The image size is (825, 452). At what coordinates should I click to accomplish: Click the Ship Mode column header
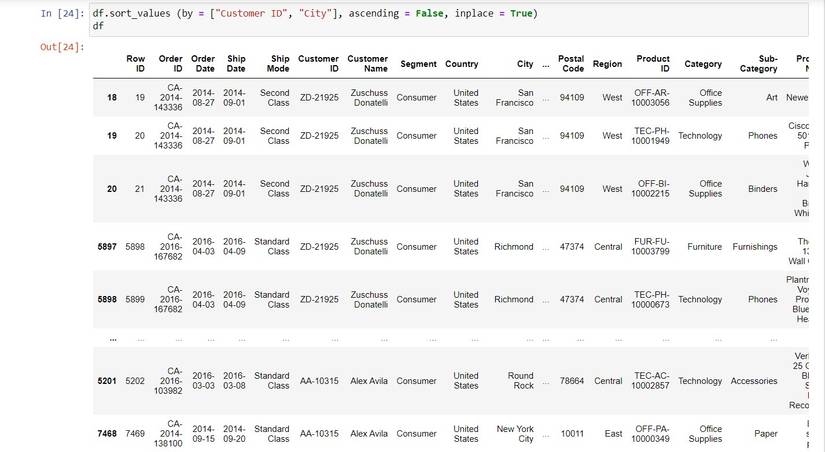pyautogui.click(x=278, y=64)
